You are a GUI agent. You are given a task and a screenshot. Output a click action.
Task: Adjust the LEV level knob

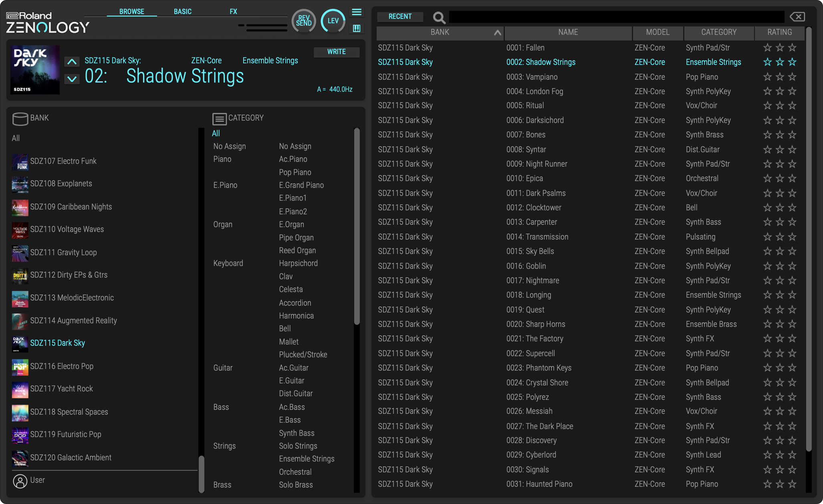pos(333,20)
